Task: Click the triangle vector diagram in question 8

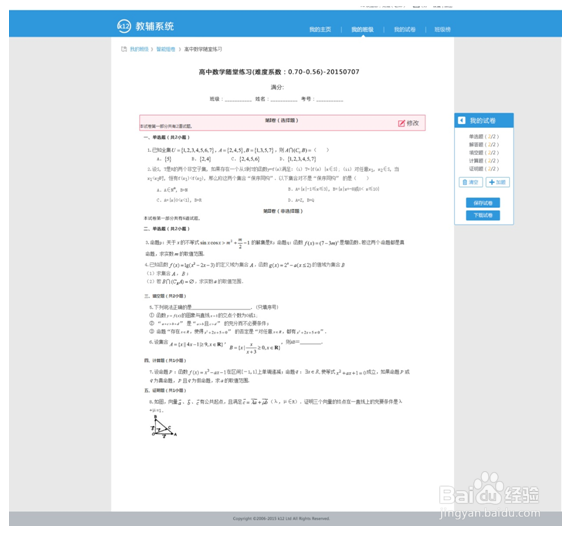Action: (164, 427)
